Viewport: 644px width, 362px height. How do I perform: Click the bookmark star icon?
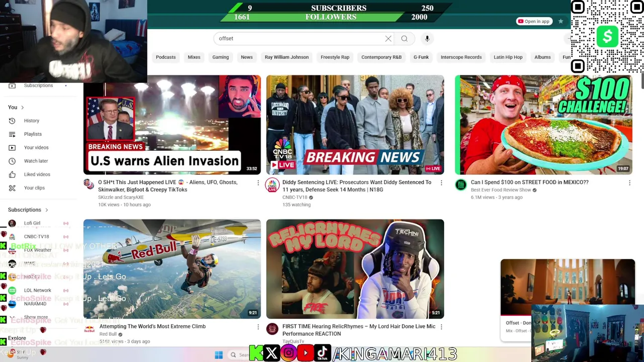pyautogui.click(x=560, y=21)
